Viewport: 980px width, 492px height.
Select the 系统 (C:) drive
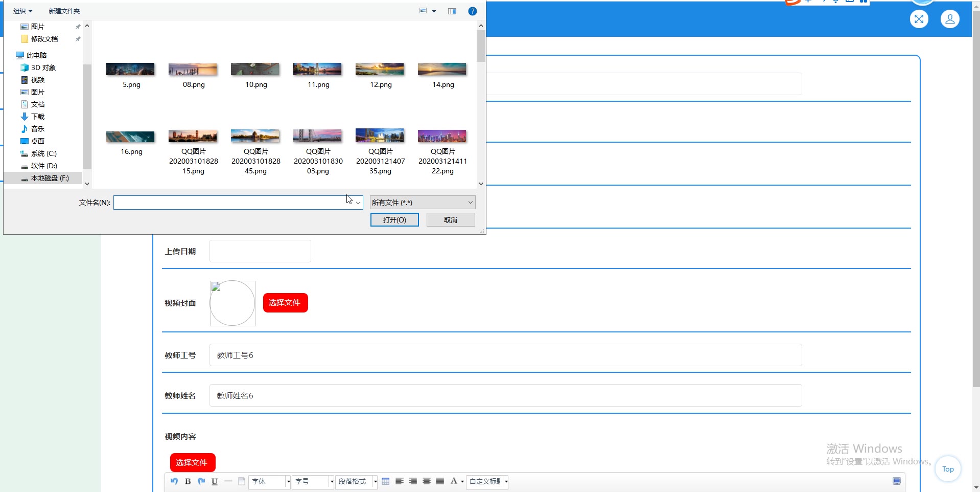[x=43, y=153]
